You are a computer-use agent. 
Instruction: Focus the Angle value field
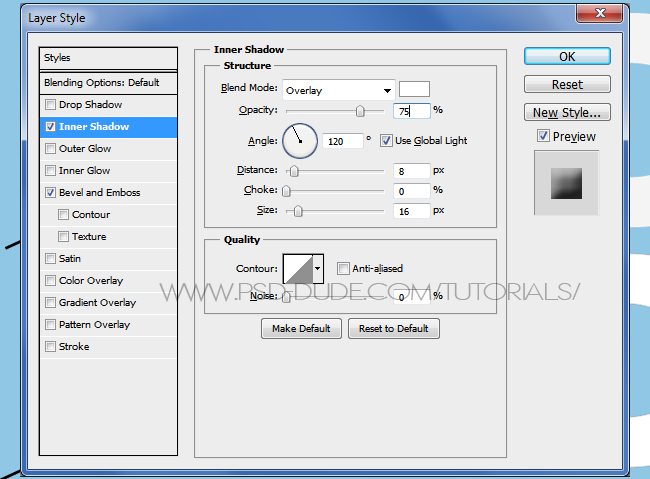(343, 141)
